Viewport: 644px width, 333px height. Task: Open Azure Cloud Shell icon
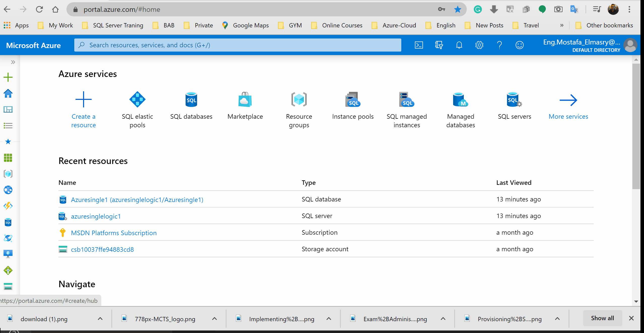(x=419, y=45)
